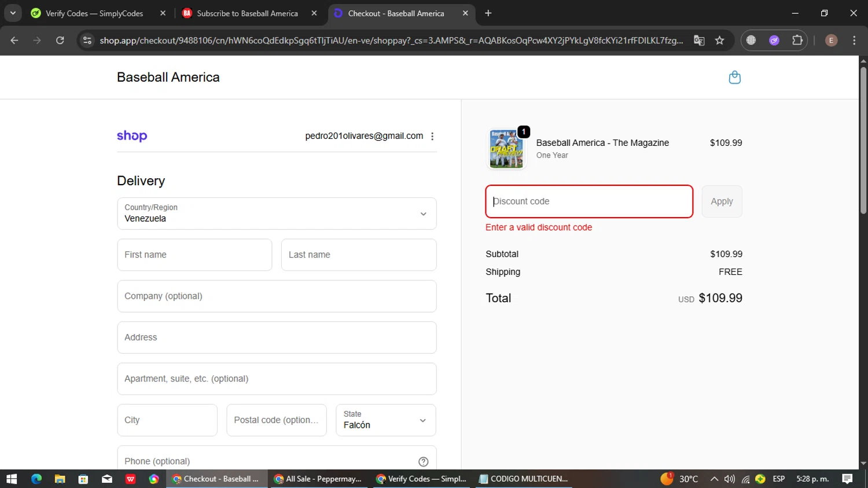The width and height of the screenshot is (868, 488).
Task: Open CODIGO MULTICUEN taskbar window
Action: click(x=524, y=479)
